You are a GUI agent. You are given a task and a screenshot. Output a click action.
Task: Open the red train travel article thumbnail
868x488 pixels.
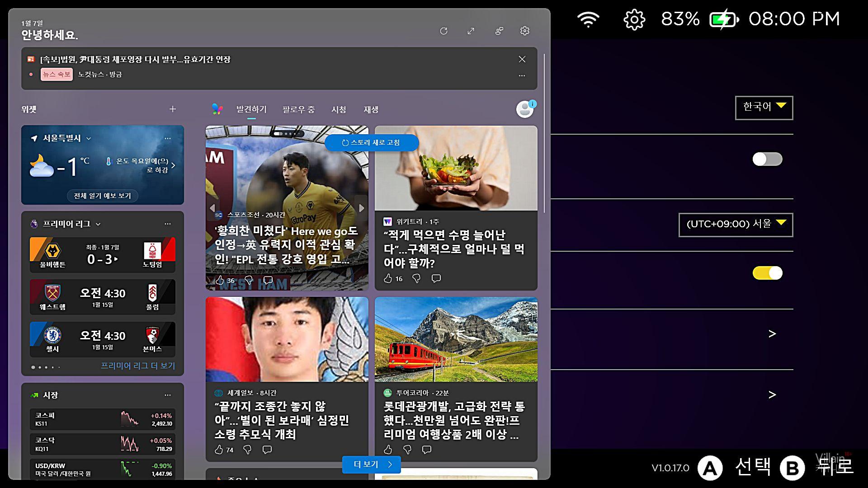pos(456,339)
